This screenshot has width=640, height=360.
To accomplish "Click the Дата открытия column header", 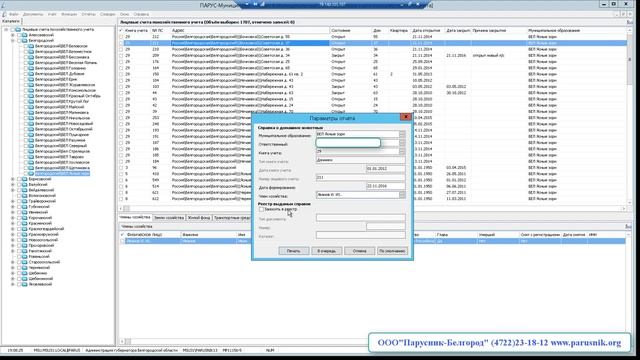I will [x=428, y=31].
